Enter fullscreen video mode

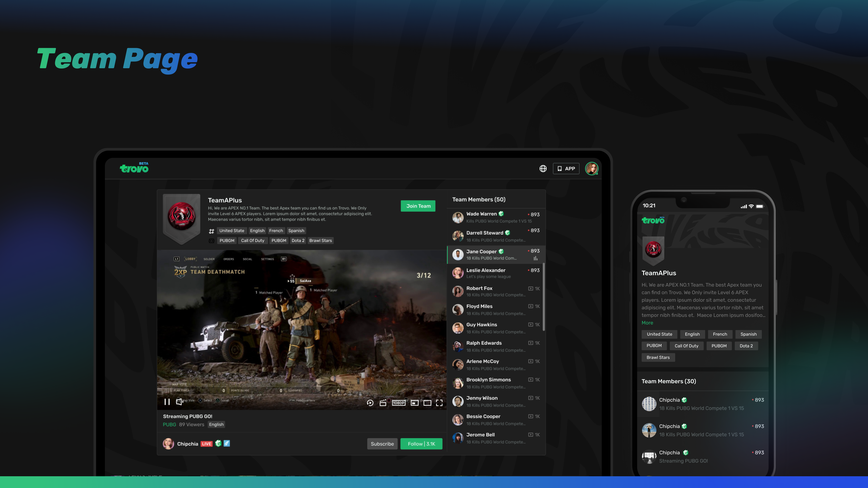point(439,403)
